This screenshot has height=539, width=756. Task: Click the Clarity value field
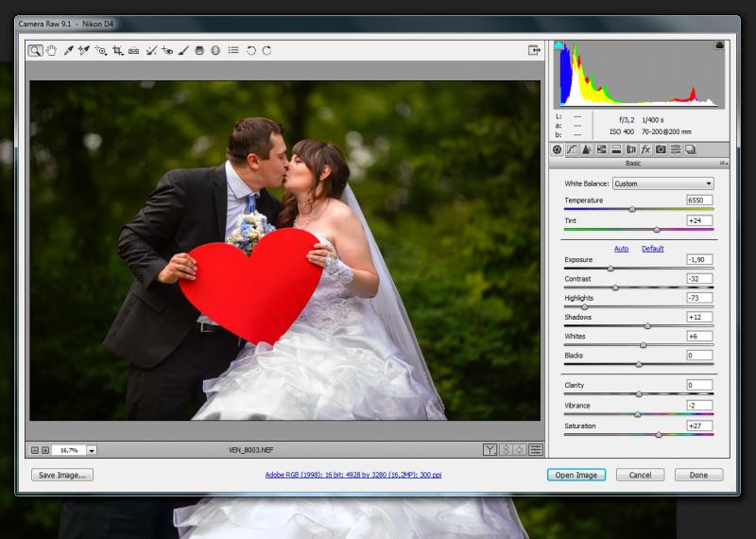click(x=699, y=385)
